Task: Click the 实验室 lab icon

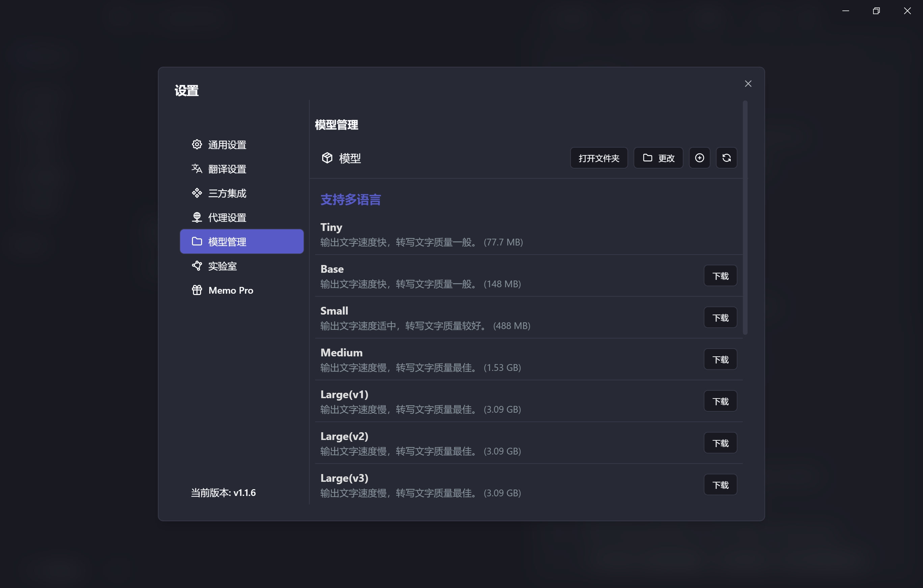Action: tap(197, 265)
